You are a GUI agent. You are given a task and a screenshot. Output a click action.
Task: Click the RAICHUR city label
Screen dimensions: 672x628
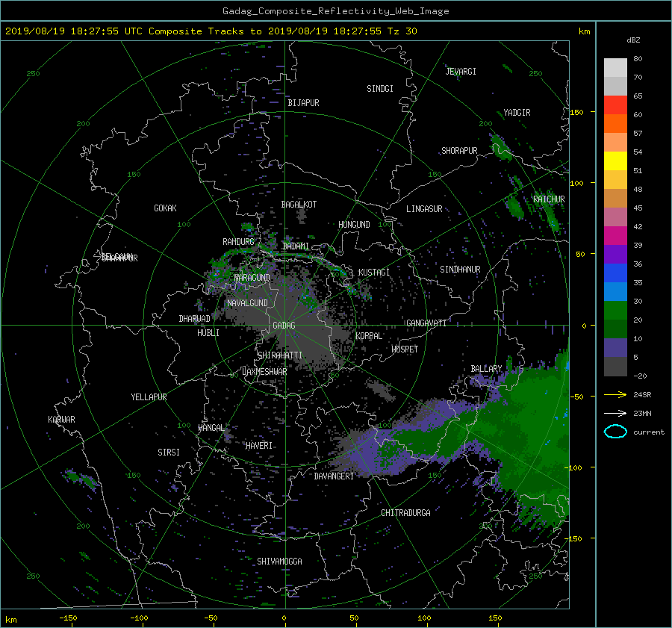(549, 199)
